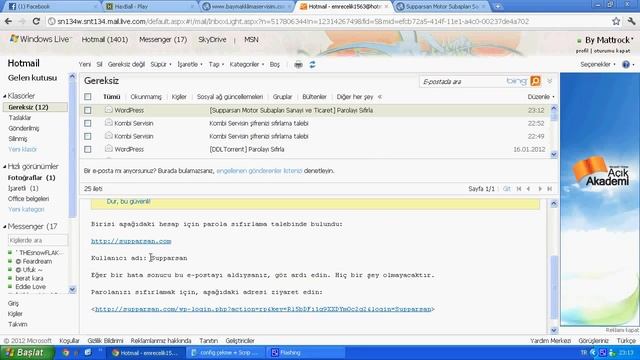
Task: Click Chrome icon in quick launch
Action: click(65, 353)
